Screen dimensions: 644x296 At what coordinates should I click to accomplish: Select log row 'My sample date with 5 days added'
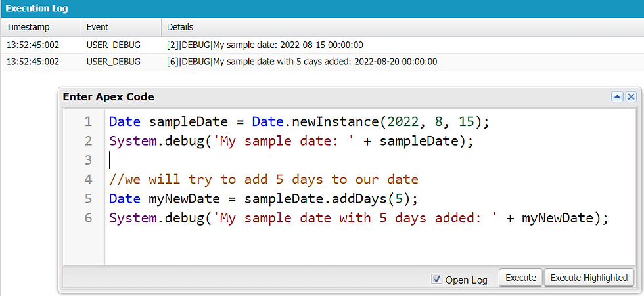click(x=322, y=62)
